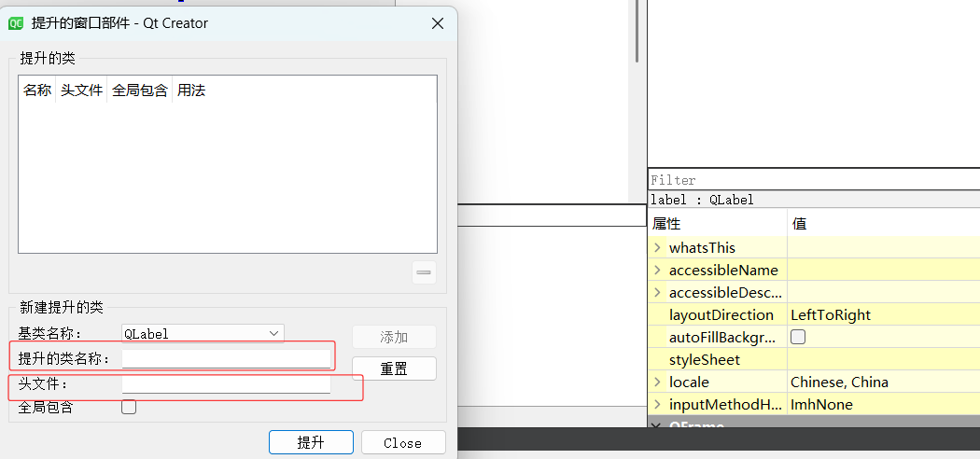This screenshot has width=980, height=459.
Task: Toggle the global include checkbox in dialog
Action: [x=129, y=407]
